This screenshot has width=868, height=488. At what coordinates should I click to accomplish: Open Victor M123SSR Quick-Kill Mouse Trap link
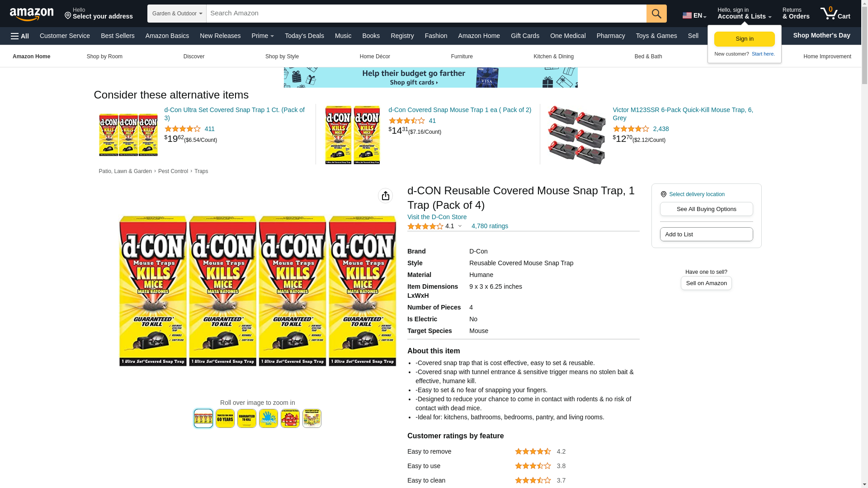(x=683, y=114)
